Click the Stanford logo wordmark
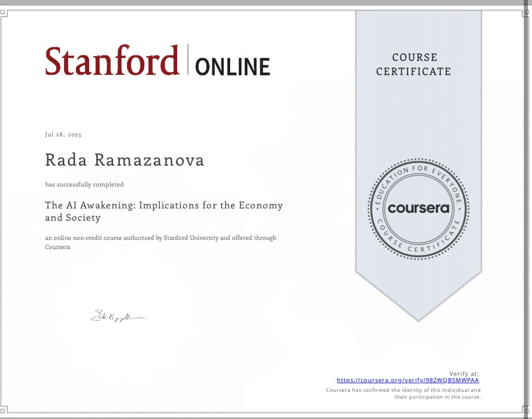 [112, 61]
